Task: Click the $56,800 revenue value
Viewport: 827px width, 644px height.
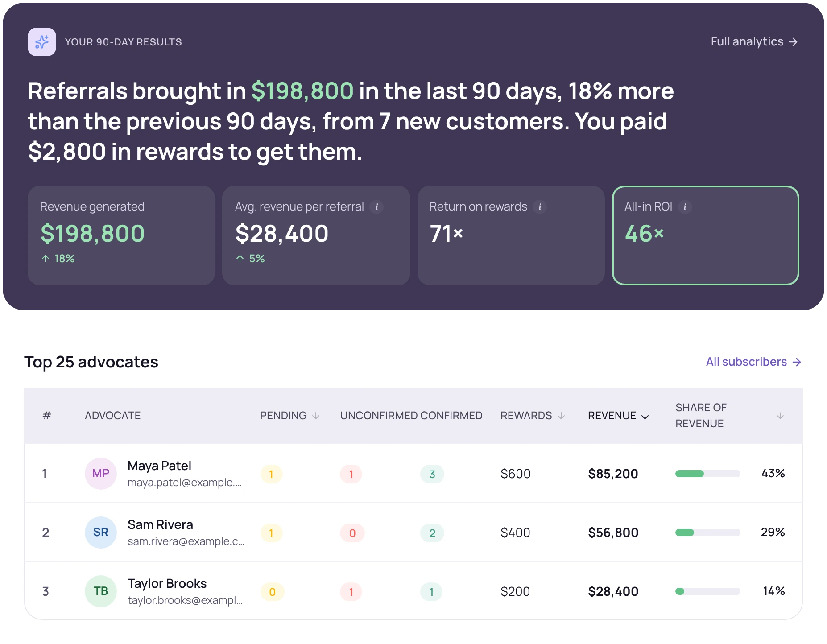Action: click(613, 533)
